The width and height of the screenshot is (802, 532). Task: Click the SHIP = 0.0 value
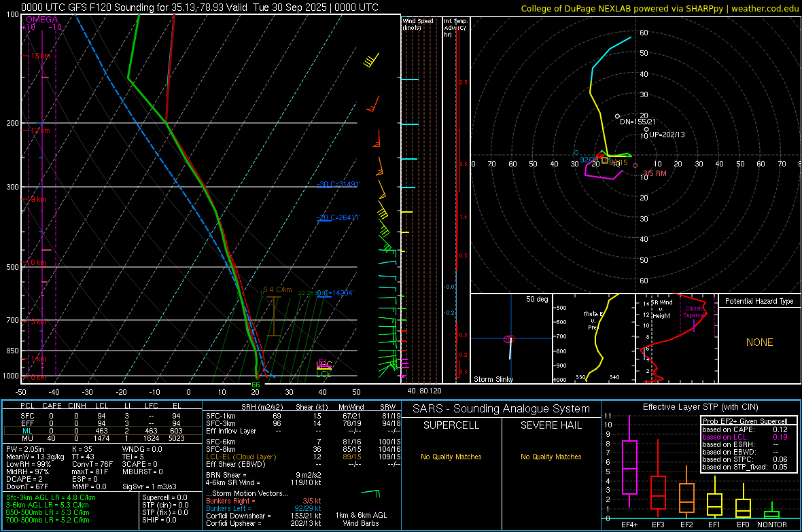pyautogui.click(x=159, y=520)
